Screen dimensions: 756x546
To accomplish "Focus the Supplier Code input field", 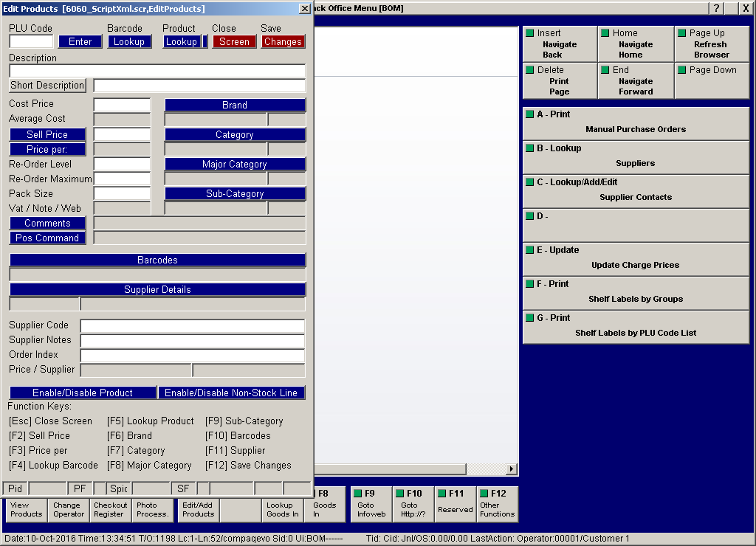I will click(x=193, y=326).
